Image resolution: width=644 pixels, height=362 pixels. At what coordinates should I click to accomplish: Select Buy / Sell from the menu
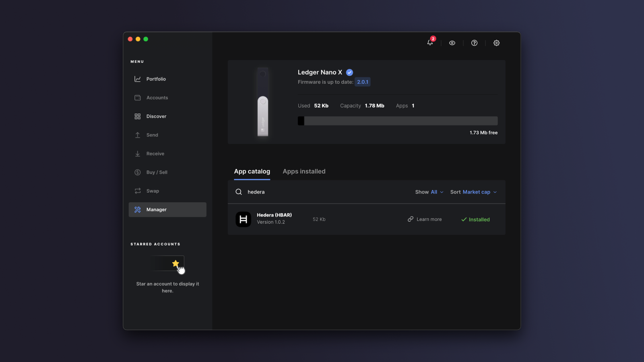(157, 172)
